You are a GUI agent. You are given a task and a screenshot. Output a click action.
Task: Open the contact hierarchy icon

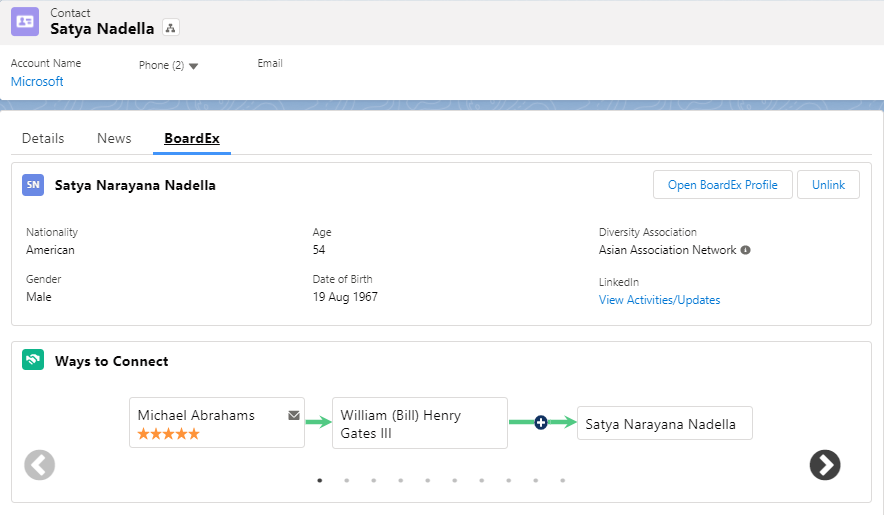[x=170, y=28]
